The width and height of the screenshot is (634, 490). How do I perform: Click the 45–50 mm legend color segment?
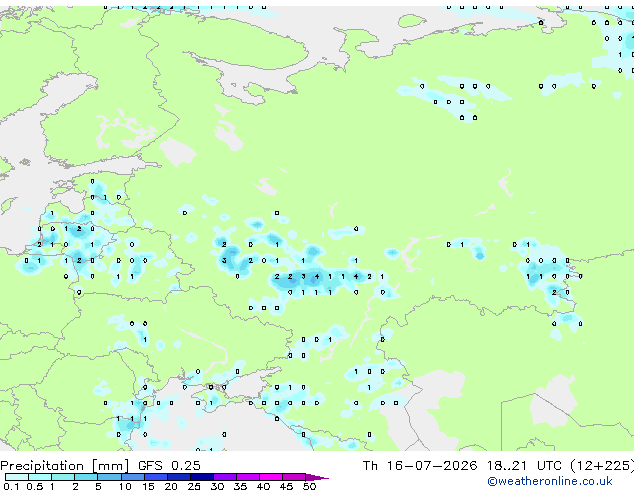click(294, 477)
